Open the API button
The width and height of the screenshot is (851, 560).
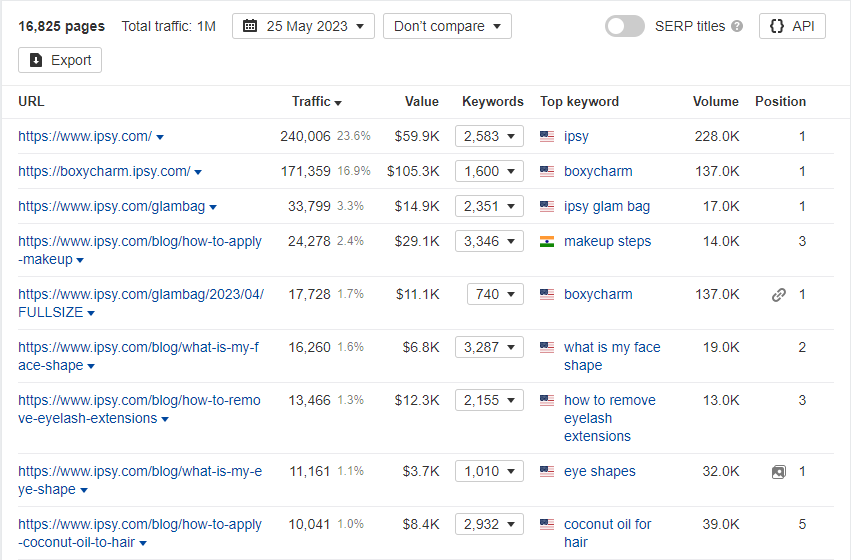click(792, 26)
